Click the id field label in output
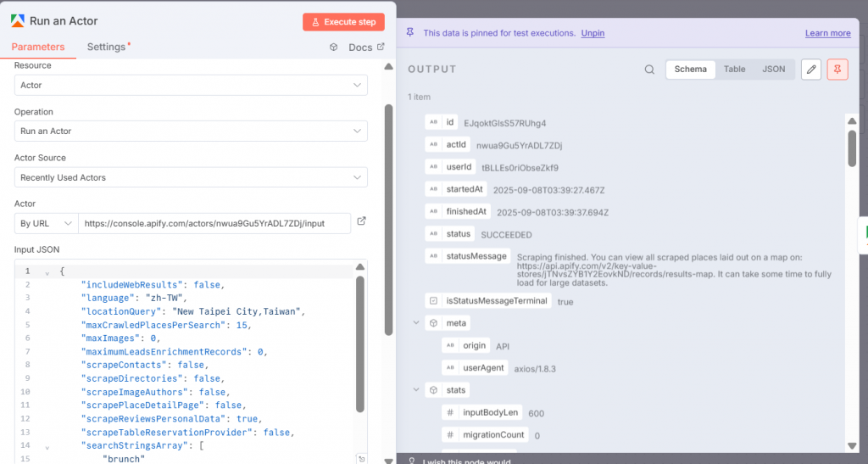This screenshot has width=868, height=464. click(x=450, y=122)
